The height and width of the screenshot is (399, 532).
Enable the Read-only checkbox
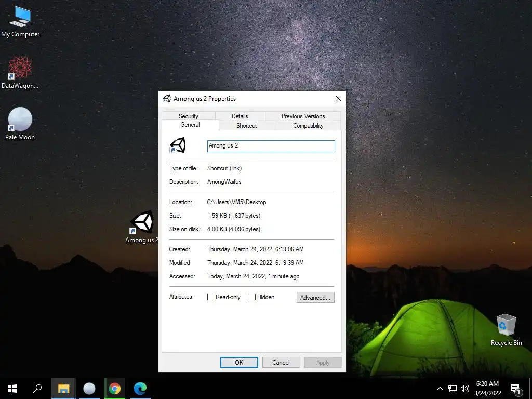(x=210, y=297)
